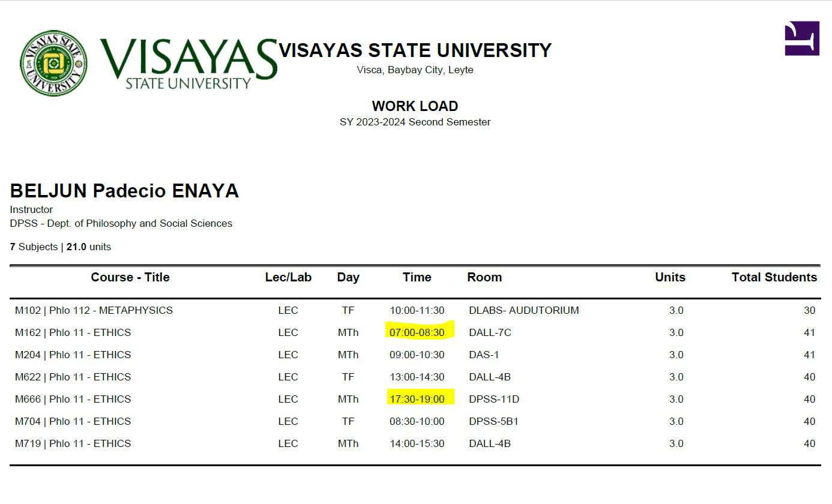Click the purple square icon in the corner
Screen dimensions: 832x504
tap(801, 38)
